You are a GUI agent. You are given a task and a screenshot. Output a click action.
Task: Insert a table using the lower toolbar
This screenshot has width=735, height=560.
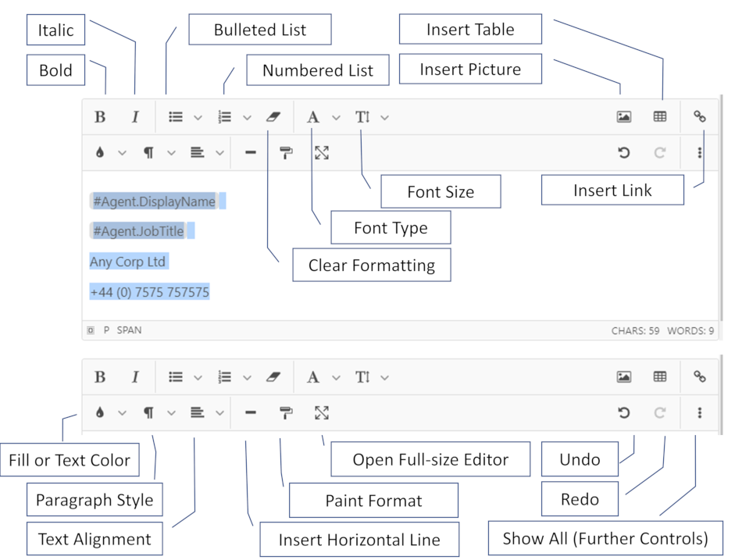coord(660,376)
